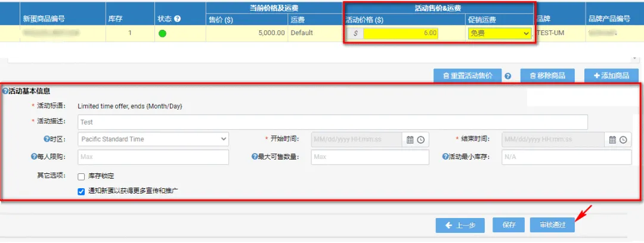Open the 开始时间 clock time icon
The image size is (644, 243).
point(421,139)
